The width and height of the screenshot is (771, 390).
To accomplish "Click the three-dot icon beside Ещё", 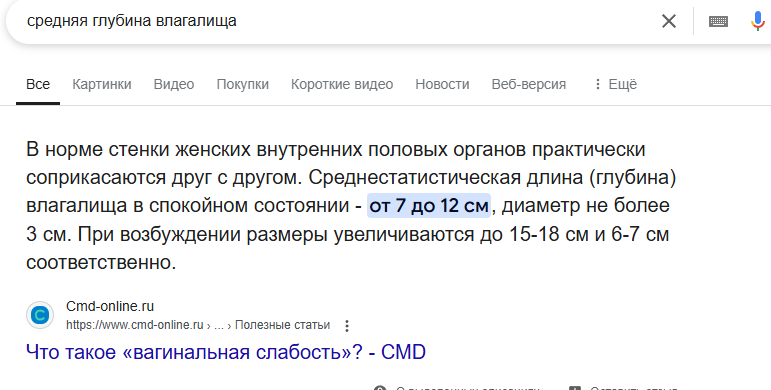I will (x=598, y=85).
